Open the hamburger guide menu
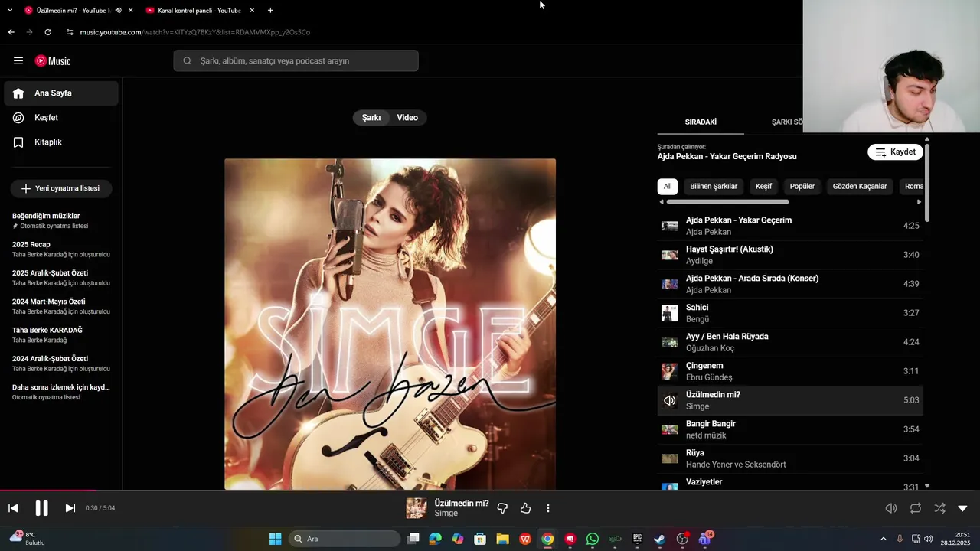The width and height of the screenshot is (980, 551). pos(18,60)
